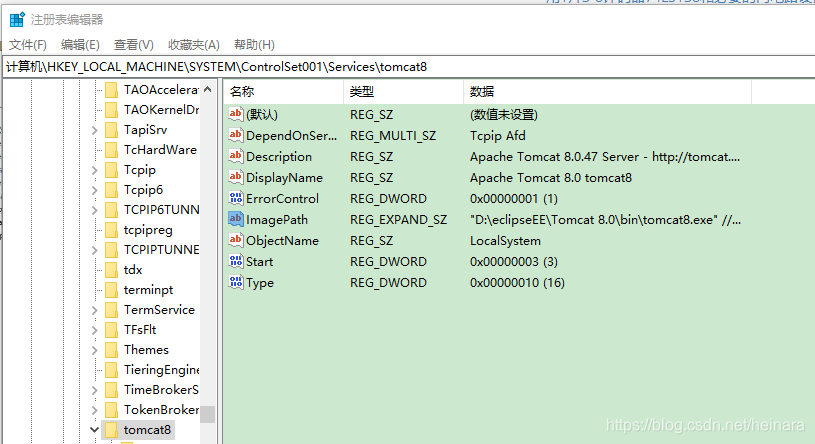This screenshot has width=815, height=444.
Task: Select the TieringEngine tree item
Action: coord(162,370)
